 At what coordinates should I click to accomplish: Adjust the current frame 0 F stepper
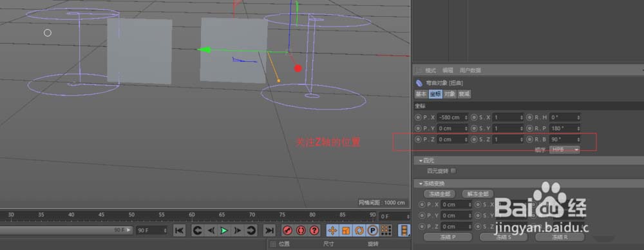(408, 216)
